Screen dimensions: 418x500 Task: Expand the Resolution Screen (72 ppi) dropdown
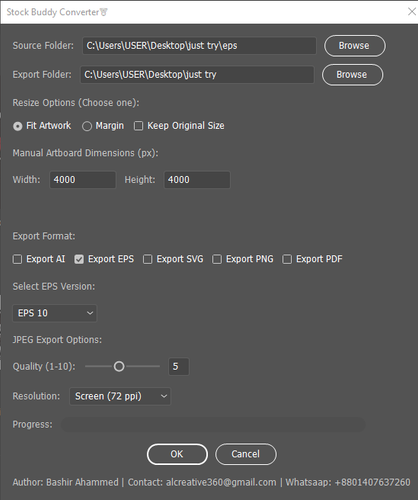click(x=120, y=396)
